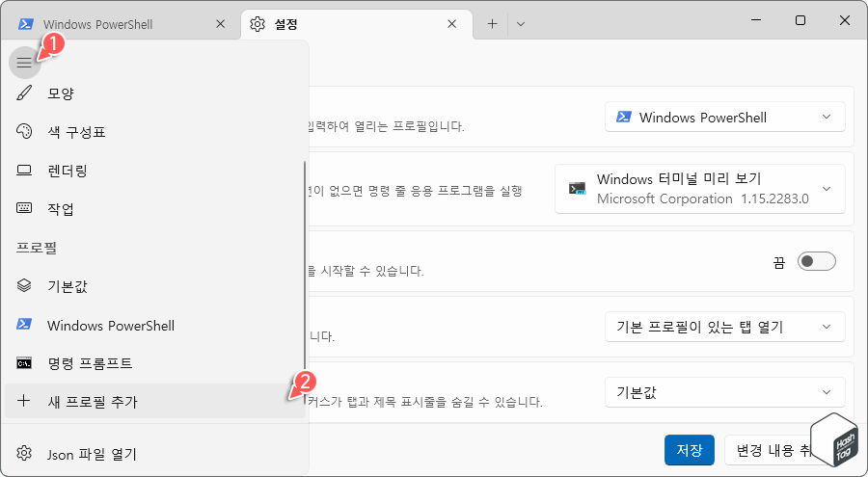Minimize the Windows Terminal window
The width and height of the screenshot is (868, 477).
pos(756,20)
